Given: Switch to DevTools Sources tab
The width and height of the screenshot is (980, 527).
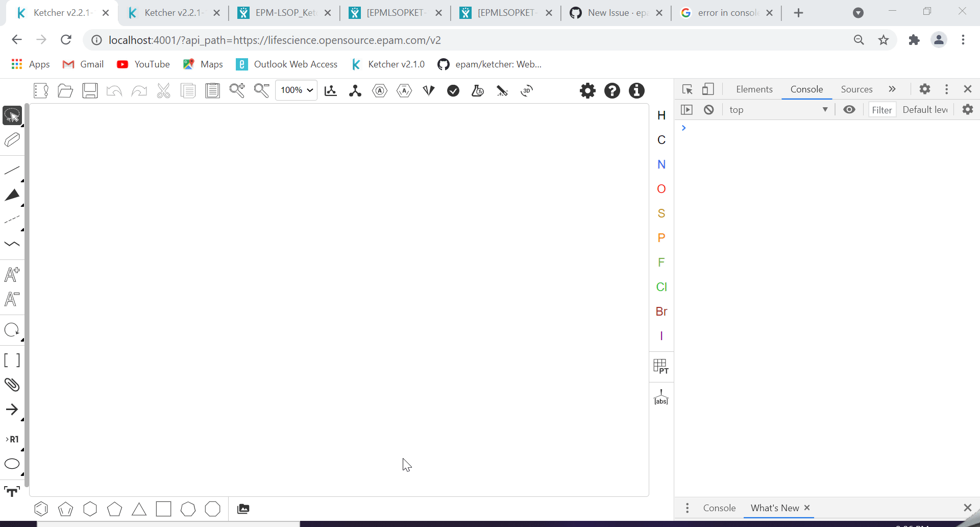Looking at the screenshot, I should (856, 89).
